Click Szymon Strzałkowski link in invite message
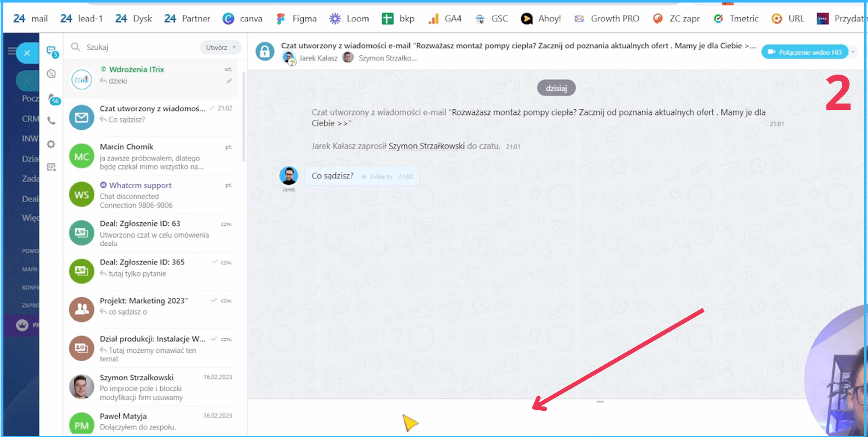 (x=426, y=146)
